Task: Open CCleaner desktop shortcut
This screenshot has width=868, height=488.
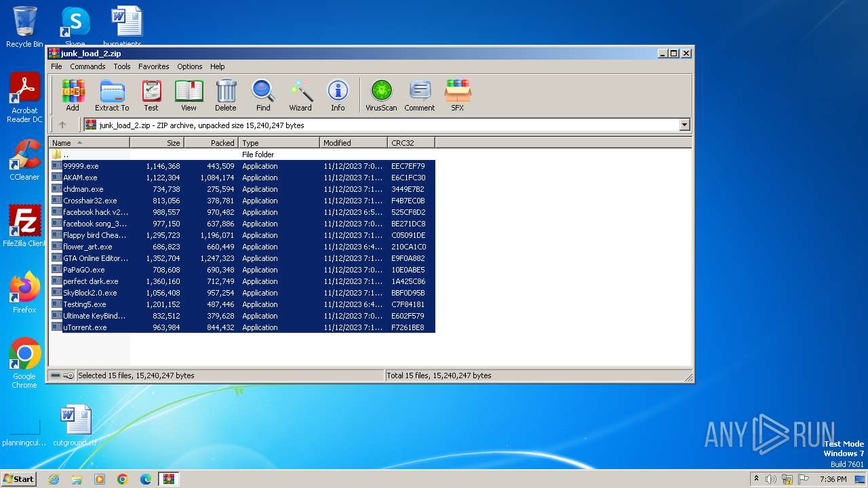Action: pyautogui.click(x=24, y=160)
